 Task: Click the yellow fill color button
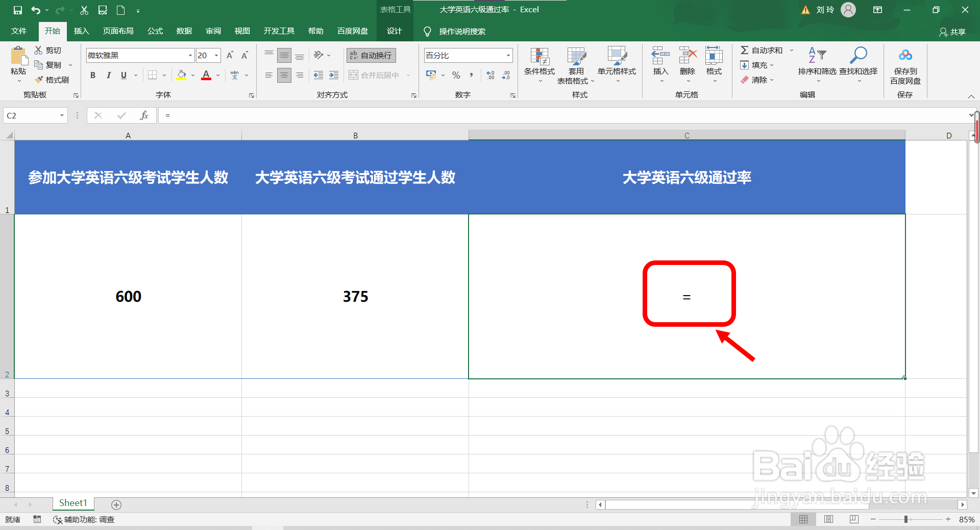click(181, 75)
